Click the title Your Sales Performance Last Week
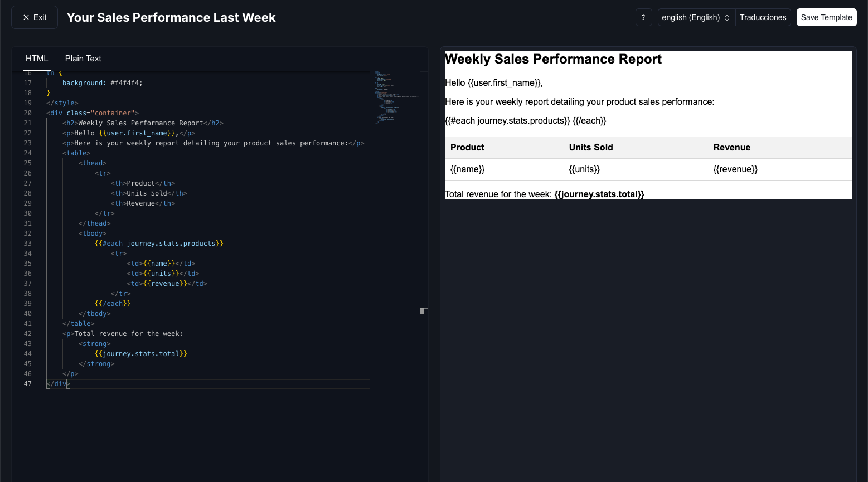This screenshot has height=482, width=868. pyautogui.click(x=171, y=17)
